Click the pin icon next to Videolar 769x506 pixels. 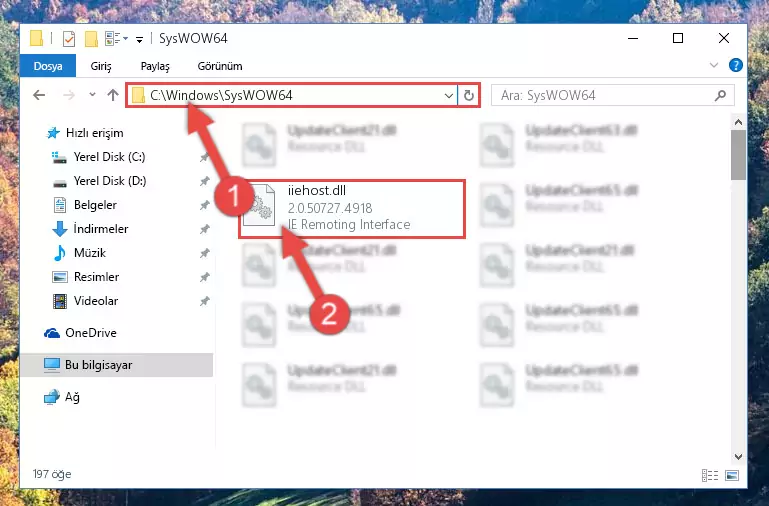(205, 302)
